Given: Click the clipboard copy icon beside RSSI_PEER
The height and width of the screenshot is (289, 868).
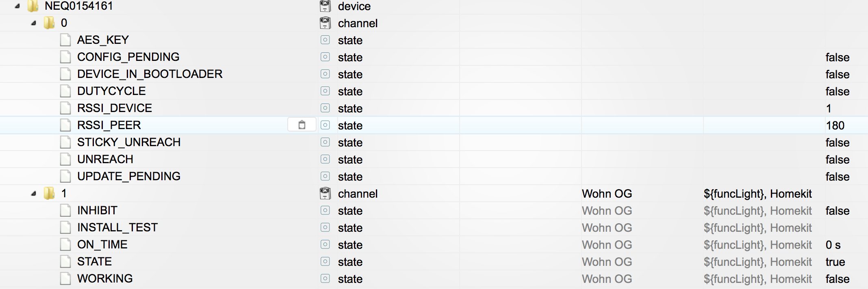Looking at the screenshot, I should click(302, 125).
